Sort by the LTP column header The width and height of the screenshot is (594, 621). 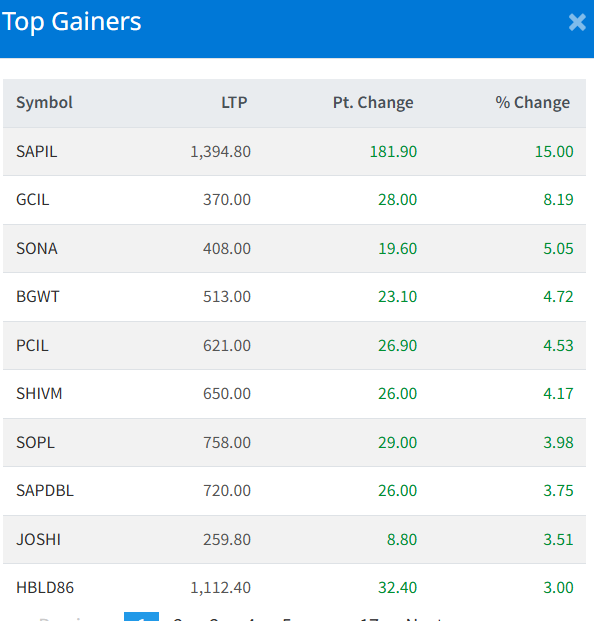tap(234, 103)
